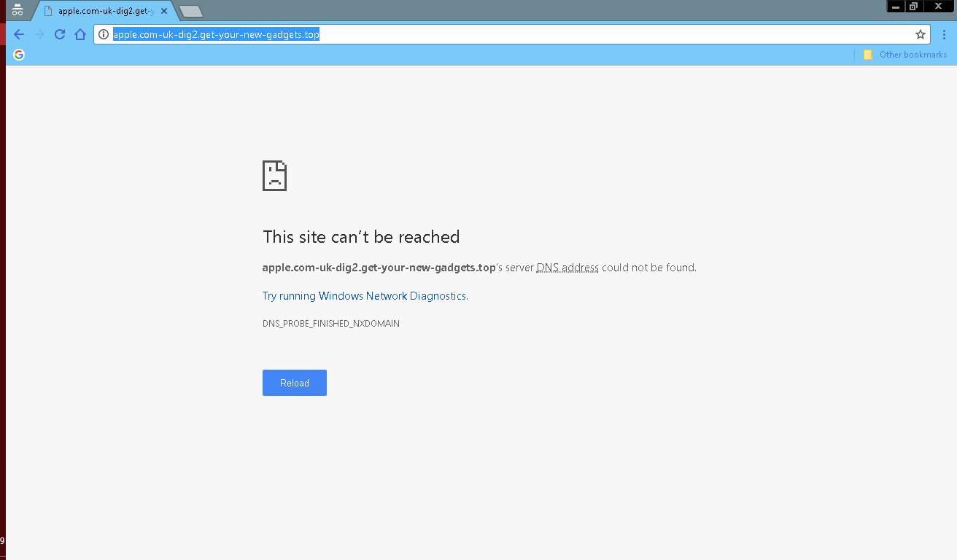Click the incognito mode icon
Viewport: 957px width, 560px height.
[x=18, y=10]
